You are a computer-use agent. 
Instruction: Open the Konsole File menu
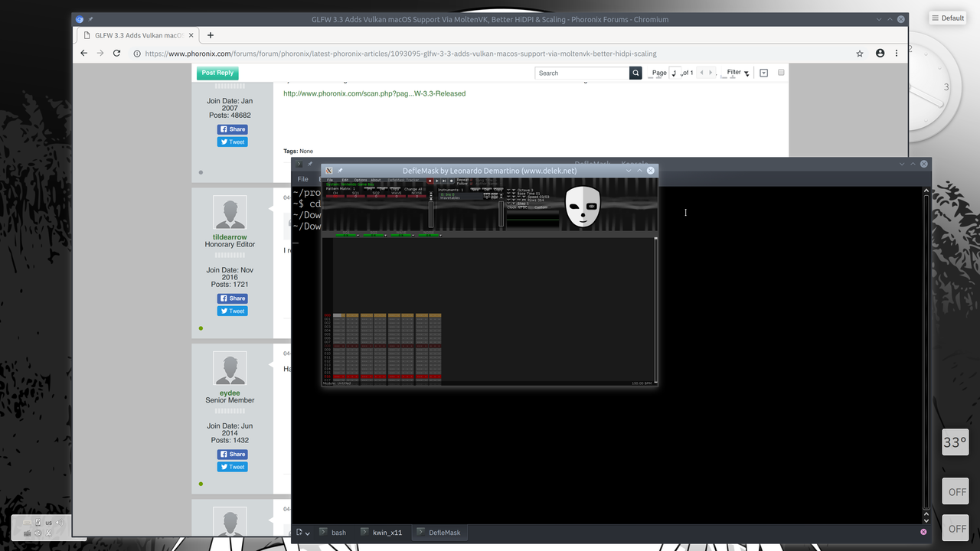(x=303, y=179)
